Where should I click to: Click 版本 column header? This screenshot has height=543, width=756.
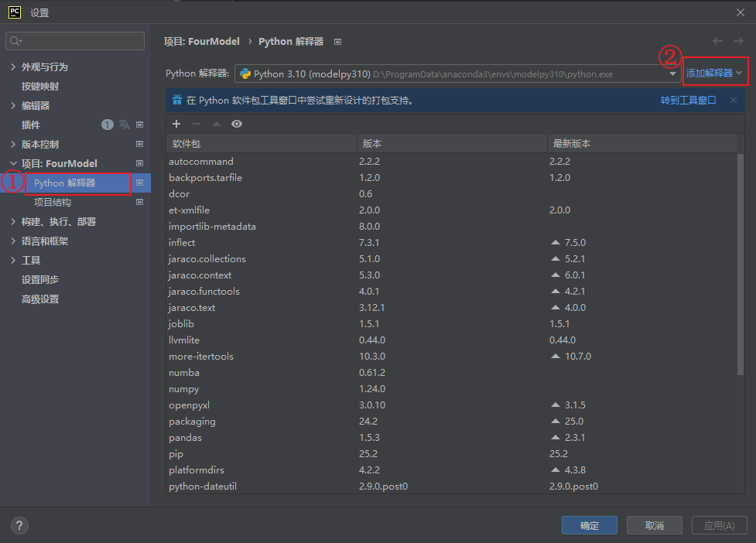coord(452,144)
